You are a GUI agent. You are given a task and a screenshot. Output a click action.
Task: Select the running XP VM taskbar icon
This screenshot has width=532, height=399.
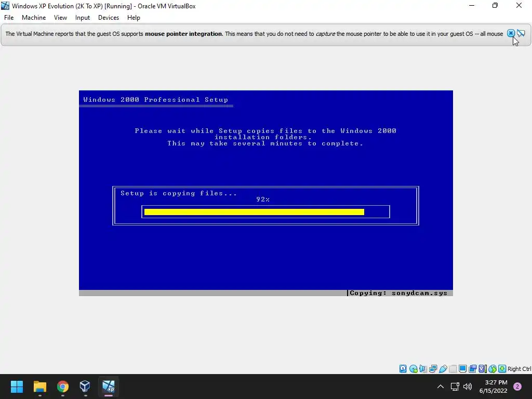point(109,387)
